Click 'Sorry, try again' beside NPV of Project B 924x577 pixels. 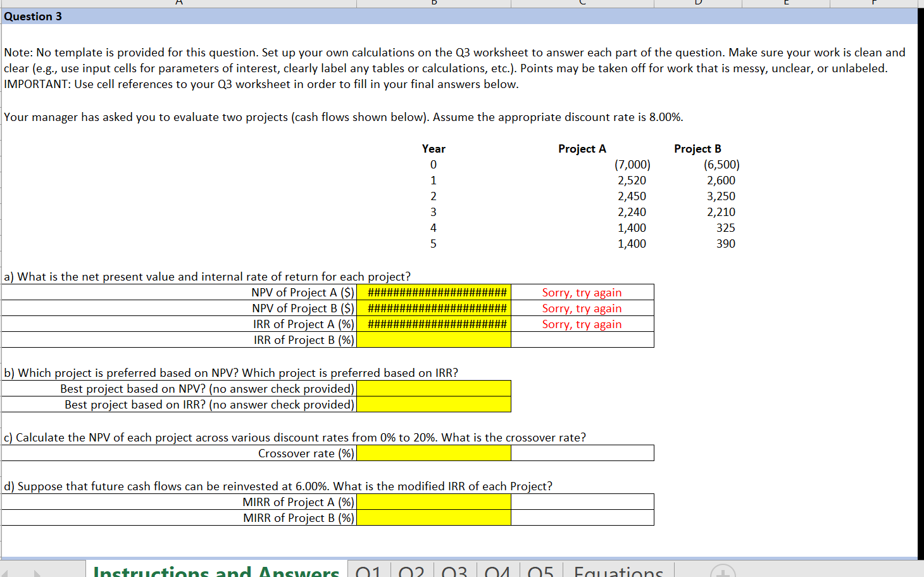click(x=582, y=308)
